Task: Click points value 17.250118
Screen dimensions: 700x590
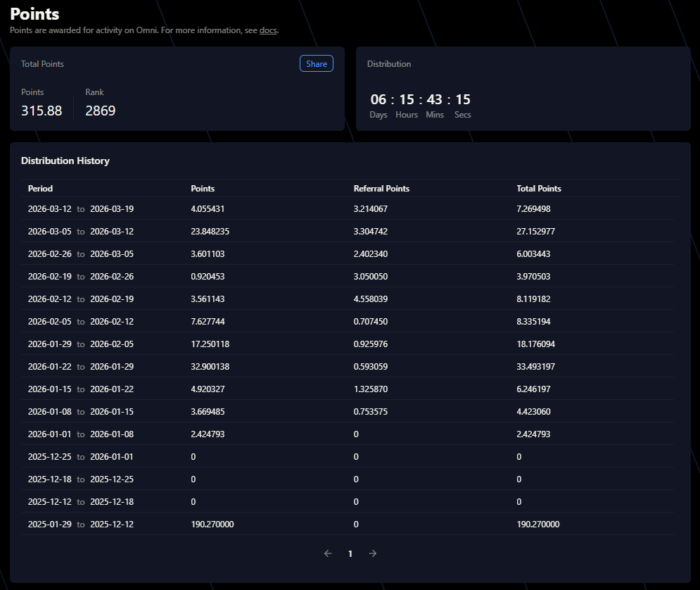Action: 210,344
